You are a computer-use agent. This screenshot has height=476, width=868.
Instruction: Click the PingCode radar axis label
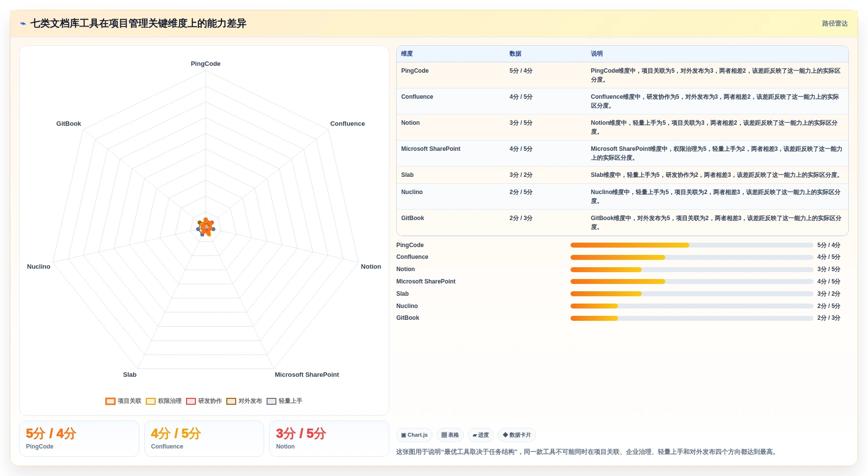206,64
